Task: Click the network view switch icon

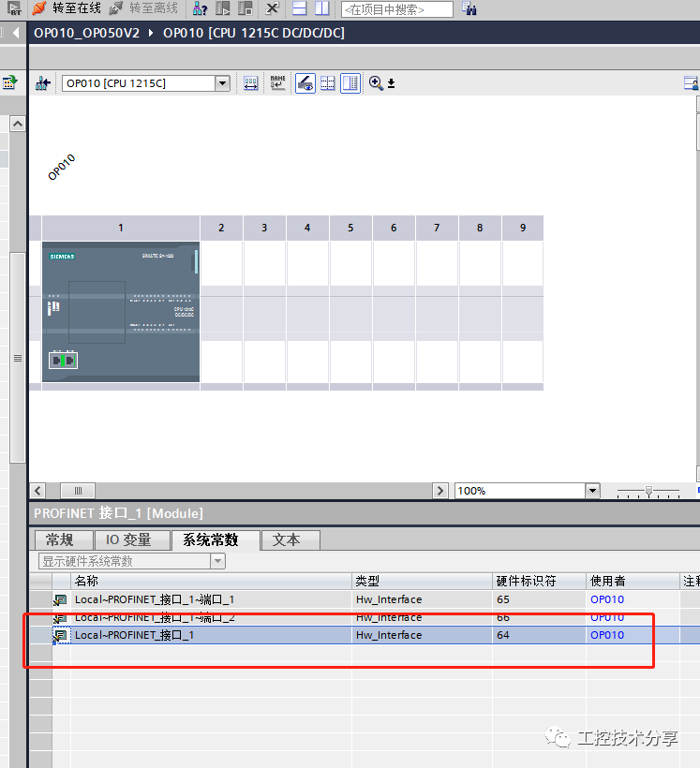Action: point(43,83)
